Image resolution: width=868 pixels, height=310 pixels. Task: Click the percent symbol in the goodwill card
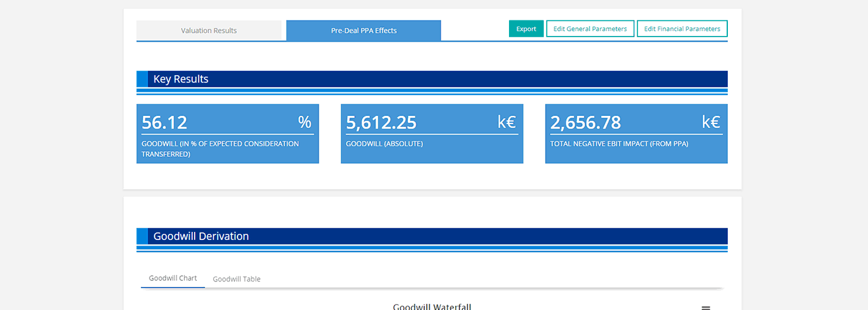coord(304,122)
